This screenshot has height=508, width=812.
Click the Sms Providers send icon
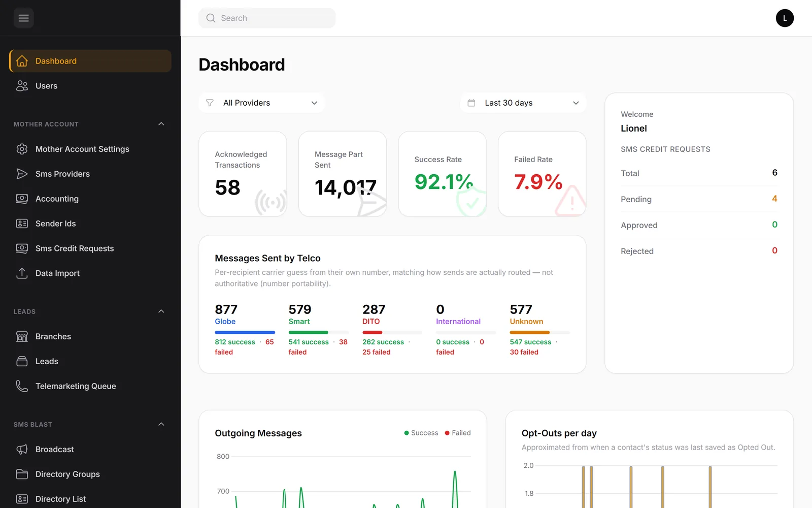[x=22, y=174]
